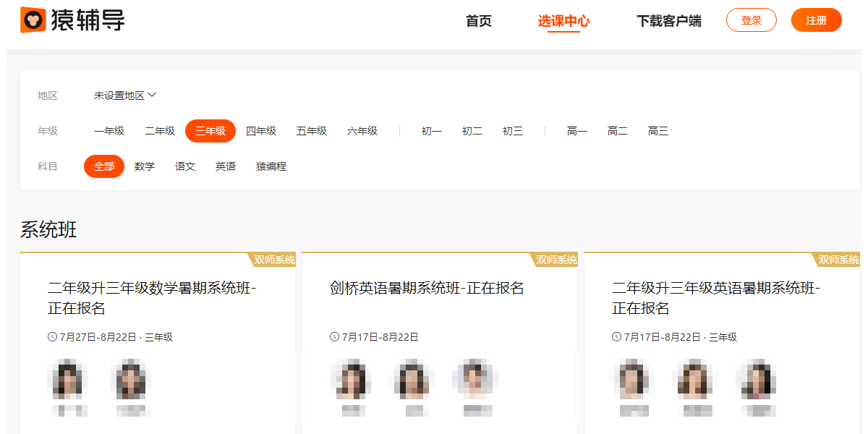868x434 pixels.
Task: Filter courses by 数学
Action: (x=145, y=166)
